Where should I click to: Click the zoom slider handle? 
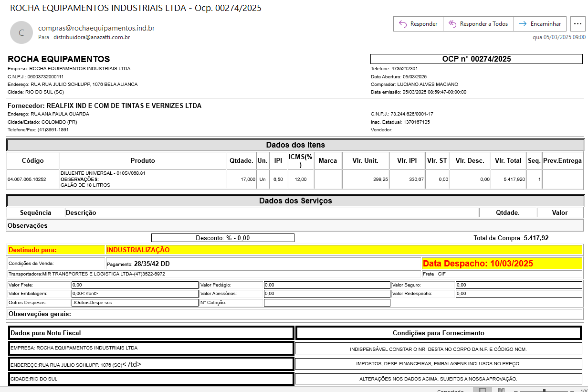544,391
